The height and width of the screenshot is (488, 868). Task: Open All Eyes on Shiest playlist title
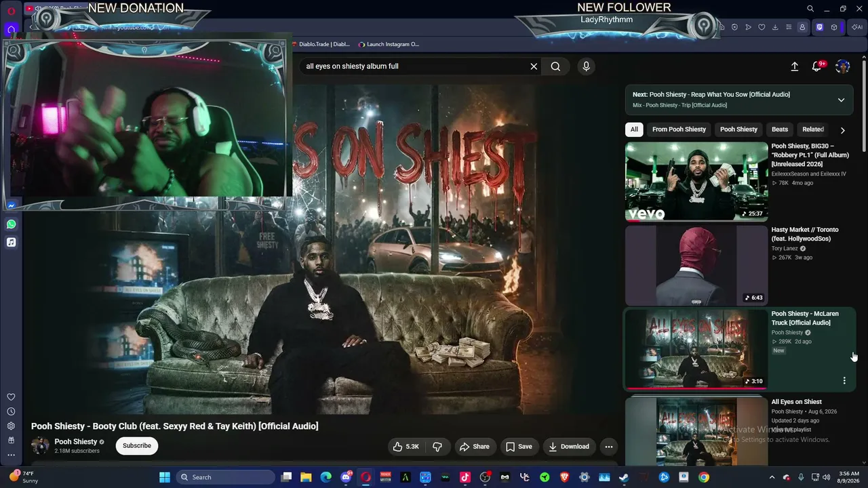pyautogui.click(x=796, y=402)
